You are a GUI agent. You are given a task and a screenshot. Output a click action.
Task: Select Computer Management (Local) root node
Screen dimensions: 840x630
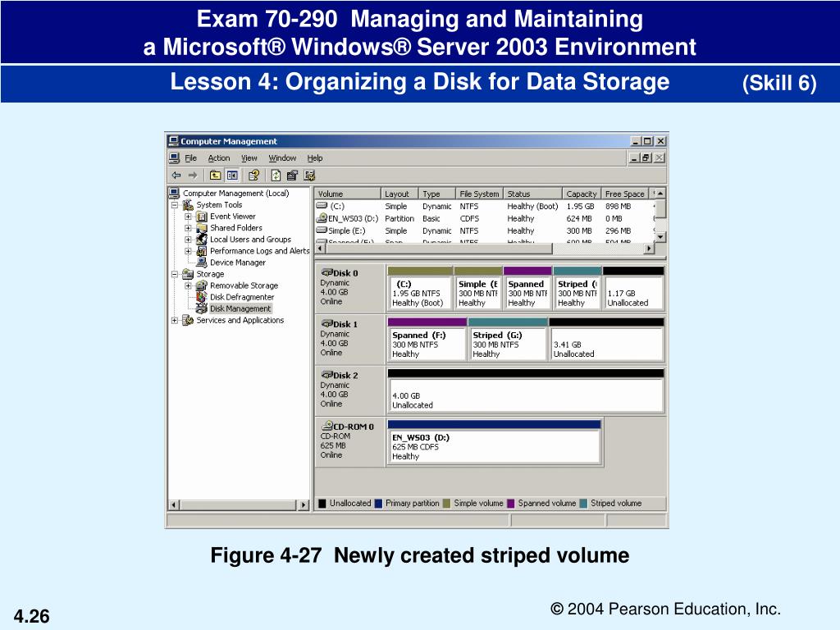click(x=235, y=194)
